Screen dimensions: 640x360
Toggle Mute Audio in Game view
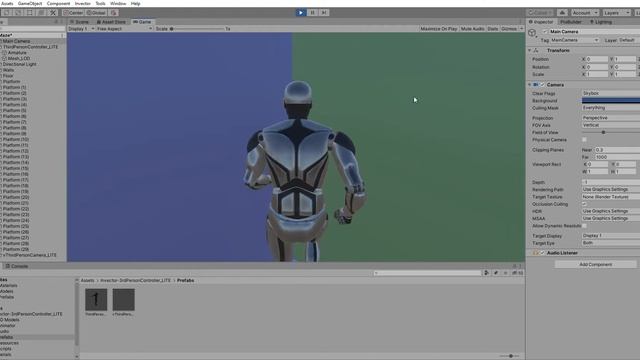472,29
